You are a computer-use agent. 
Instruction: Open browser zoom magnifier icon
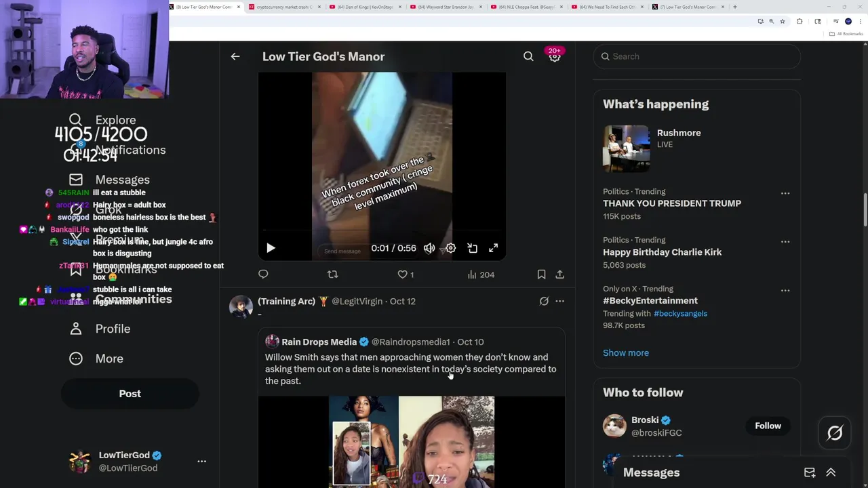click(x=771, y=21)
